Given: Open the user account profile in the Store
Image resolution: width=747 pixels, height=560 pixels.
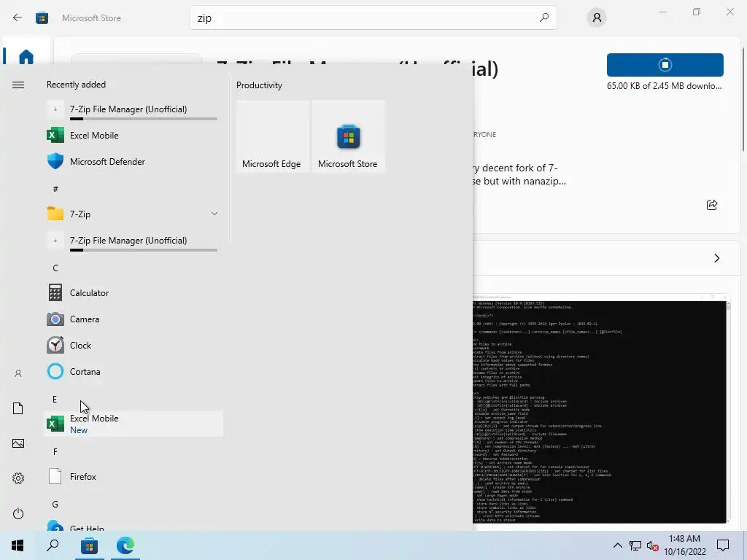Looking at the screenshot, I should tap(597, 18).
